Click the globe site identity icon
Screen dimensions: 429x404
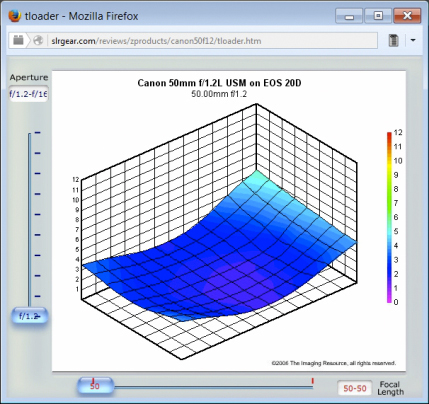(38, 40)
